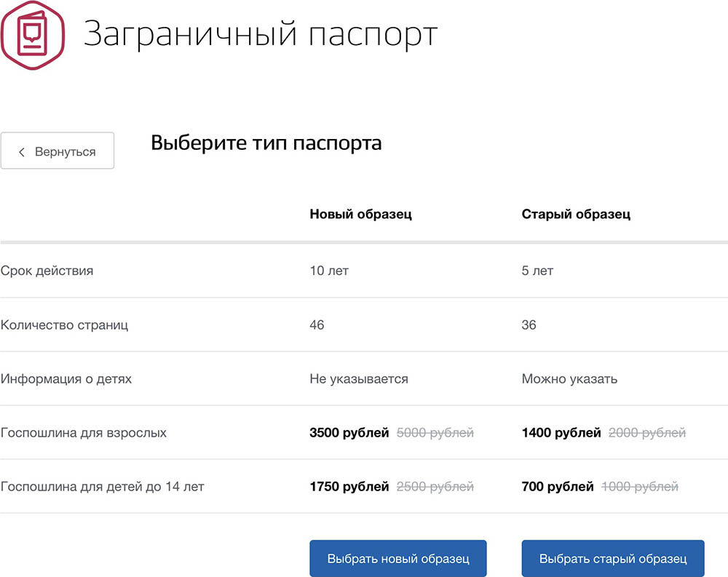Click the 'Не указывается' cell
The image size is (728, 577).
point(359,378)
